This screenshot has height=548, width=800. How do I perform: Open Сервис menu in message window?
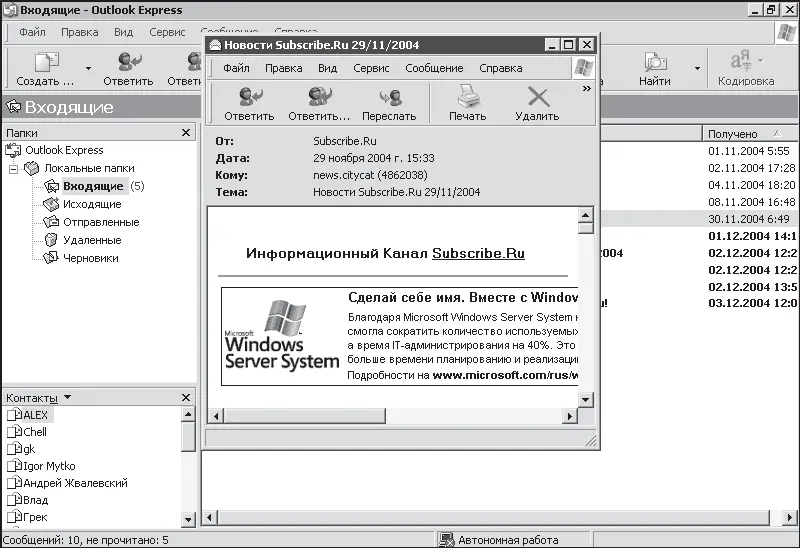371,68
